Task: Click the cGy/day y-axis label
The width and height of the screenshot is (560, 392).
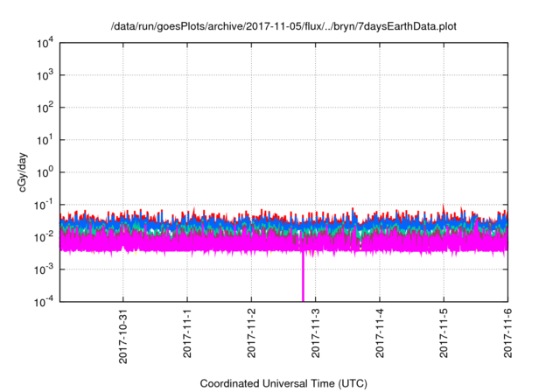Action: (23, 172)
